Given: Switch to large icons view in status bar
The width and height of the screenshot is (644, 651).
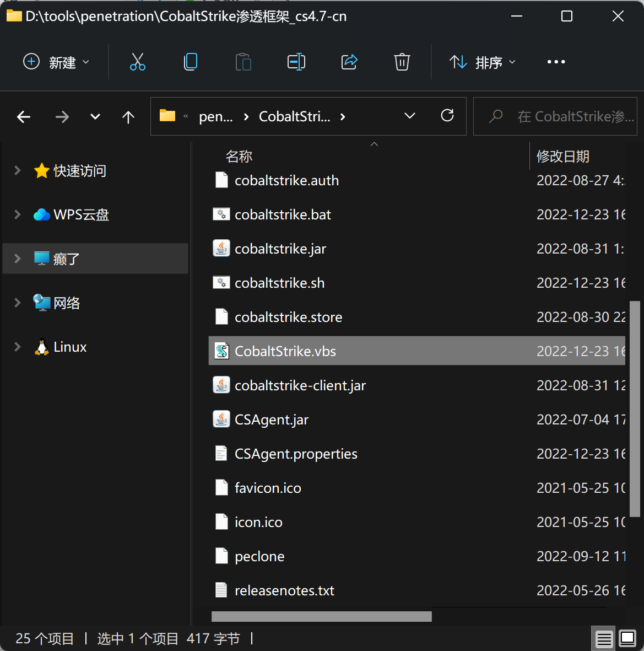Looking at the screenshot, I should coord(627,638).
